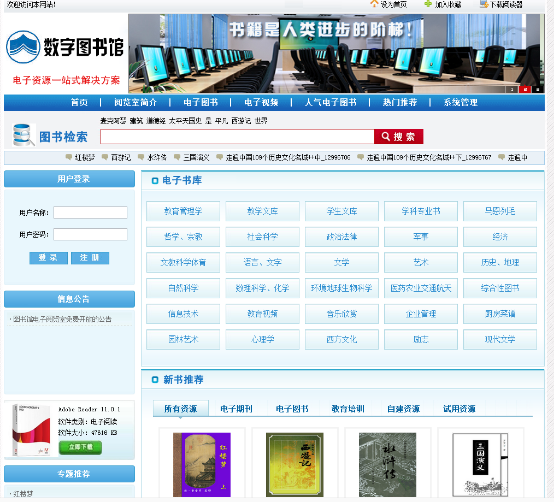The width and height of the screenshot is (554, 502).
Task: Click the 设为首页 home arrow icon
Action: pyautogui.click(x=374, y=4)
